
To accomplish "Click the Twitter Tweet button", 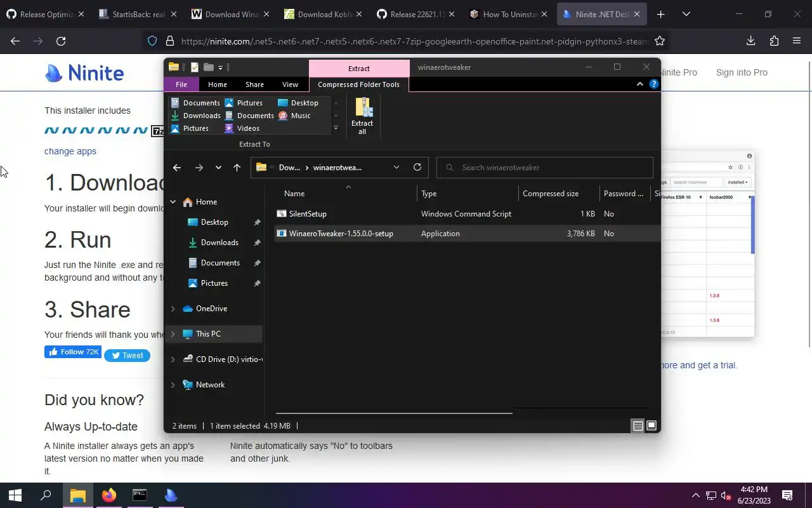I will (x=127, y=356).
